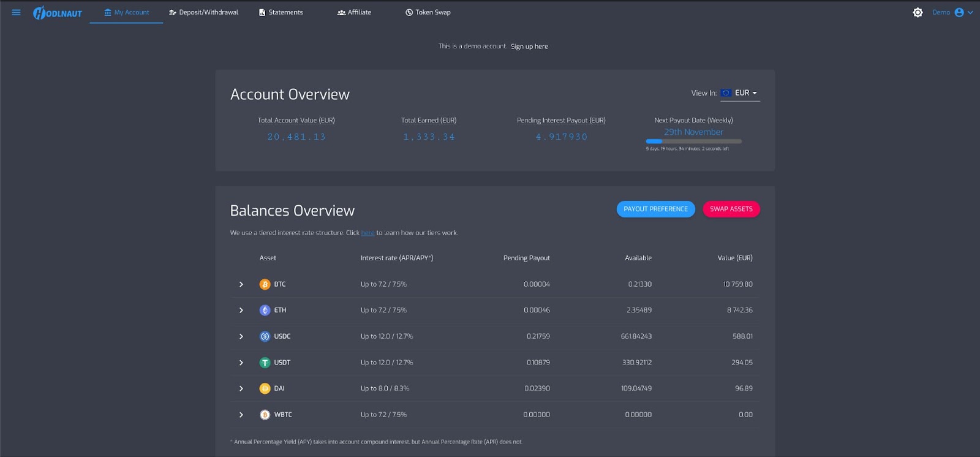Click USDC value 588.01
980x457 pixels.
coord(742,336)
